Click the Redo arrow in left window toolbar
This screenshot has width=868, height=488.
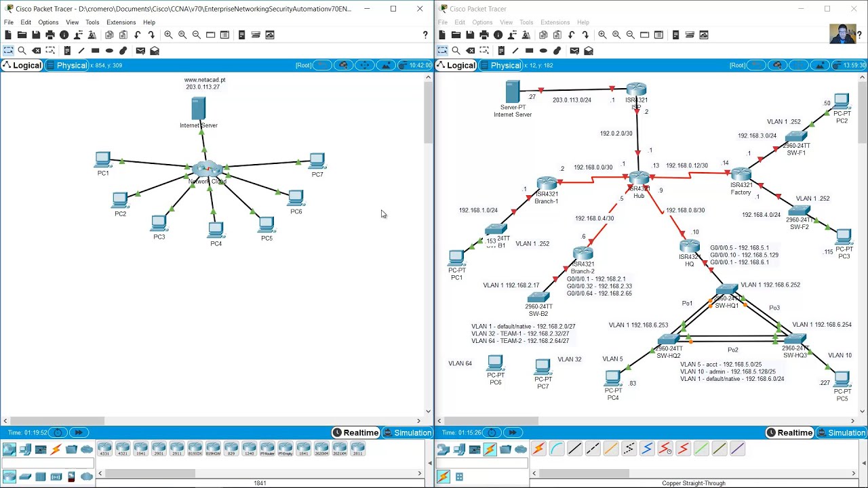coord(151,35)
